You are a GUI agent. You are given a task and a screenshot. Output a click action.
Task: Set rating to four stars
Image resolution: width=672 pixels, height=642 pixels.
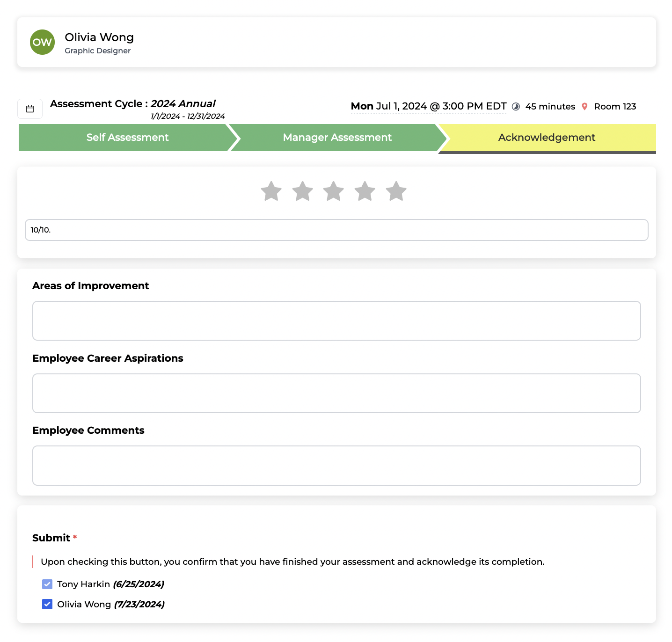365,191
